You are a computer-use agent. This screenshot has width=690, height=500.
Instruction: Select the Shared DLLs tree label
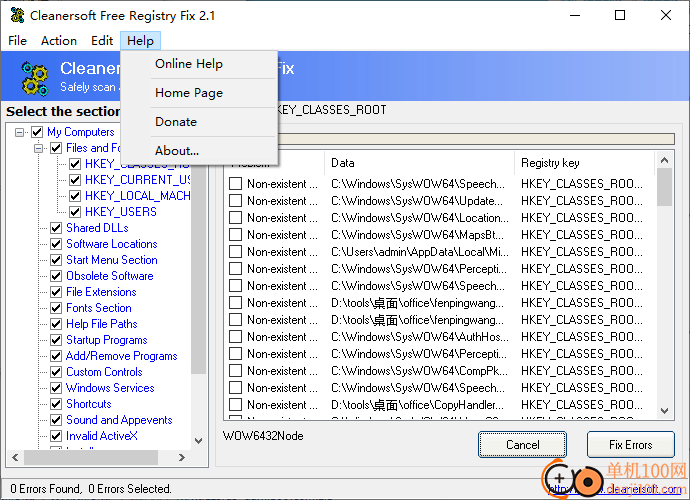pyautogui.click(x=97, y=228)
